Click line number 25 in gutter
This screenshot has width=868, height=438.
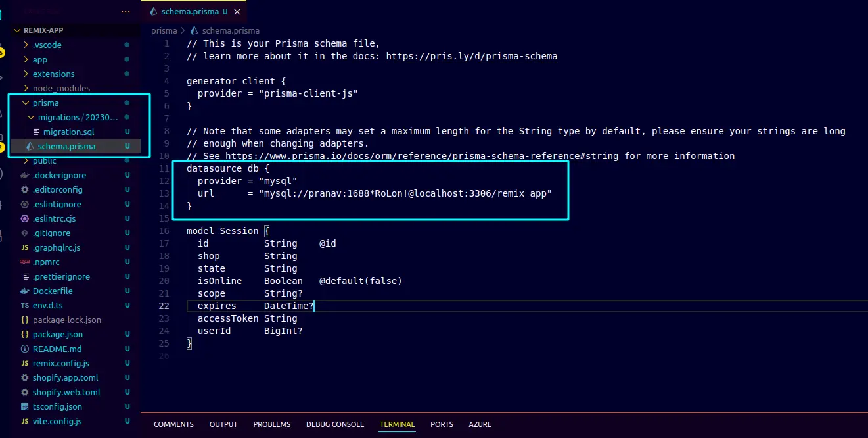pos(164,343)
